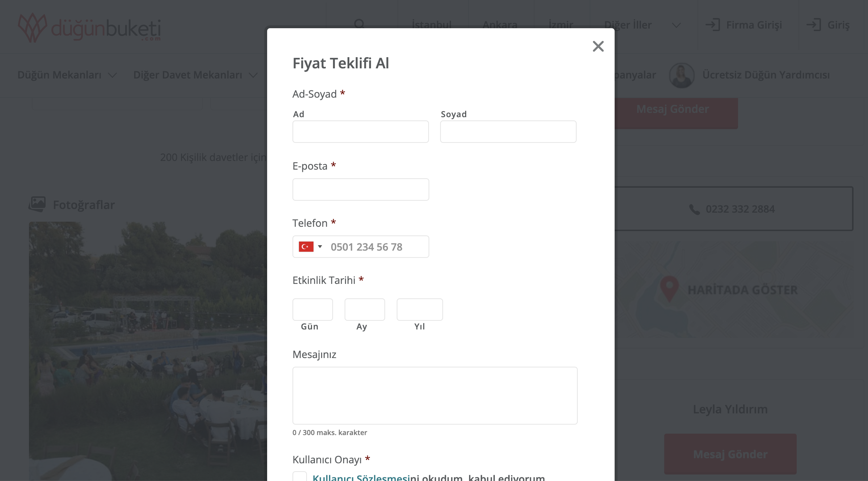Select the Gün day field

(312, 310)
